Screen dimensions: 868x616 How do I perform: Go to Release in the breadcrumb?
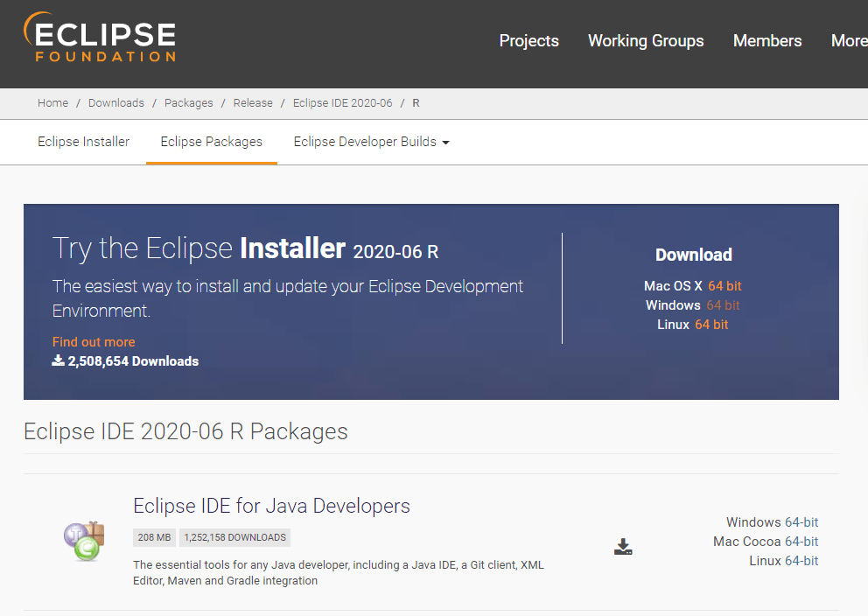[x=253, y=103]
